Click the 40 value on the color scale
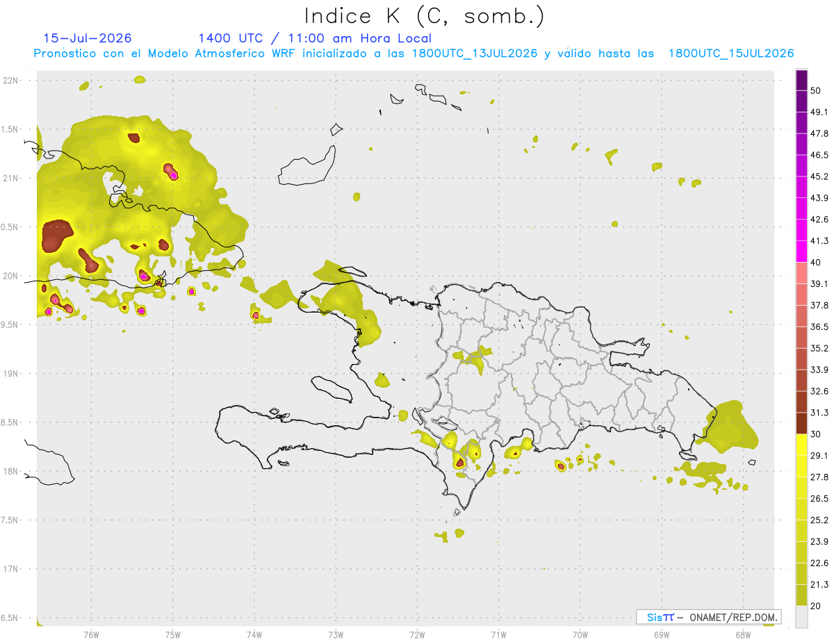The image size is (834, 644). tap(817, 262)
